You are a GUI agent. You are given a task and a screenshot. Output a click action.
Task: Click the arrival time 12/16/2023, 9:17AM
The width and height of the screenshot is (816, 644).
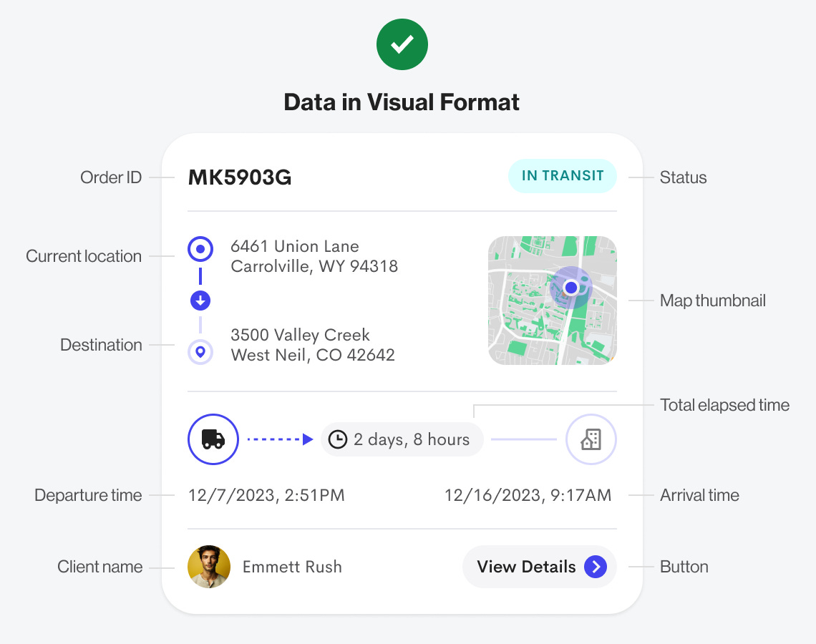(x=528, y=495)
